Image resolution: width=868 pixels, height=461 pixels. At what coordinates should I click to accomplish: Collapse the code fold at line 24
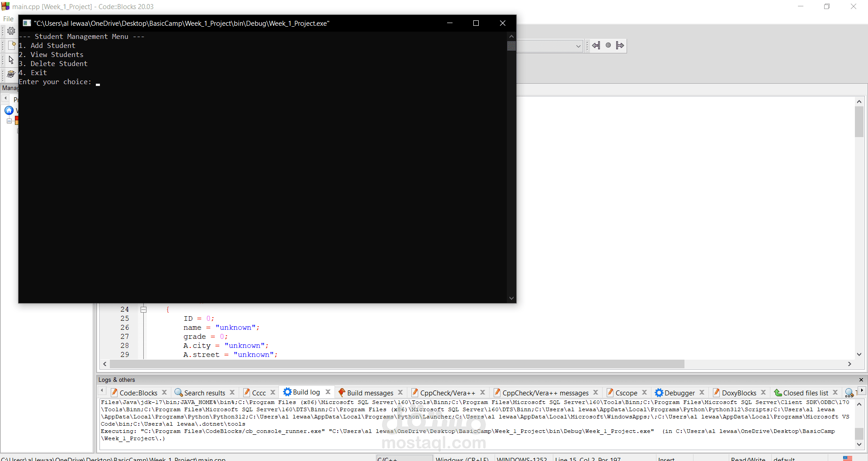143,309
